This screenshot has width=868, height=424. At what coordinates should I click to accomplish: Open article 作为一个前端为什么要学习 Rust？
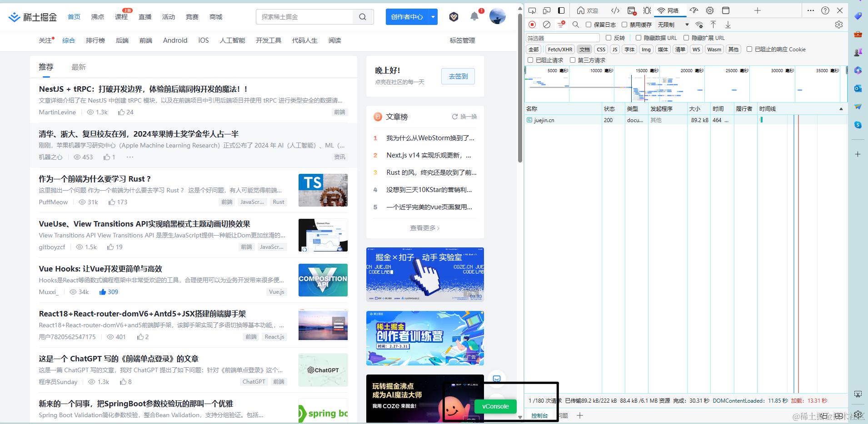(x=95, y=179)
